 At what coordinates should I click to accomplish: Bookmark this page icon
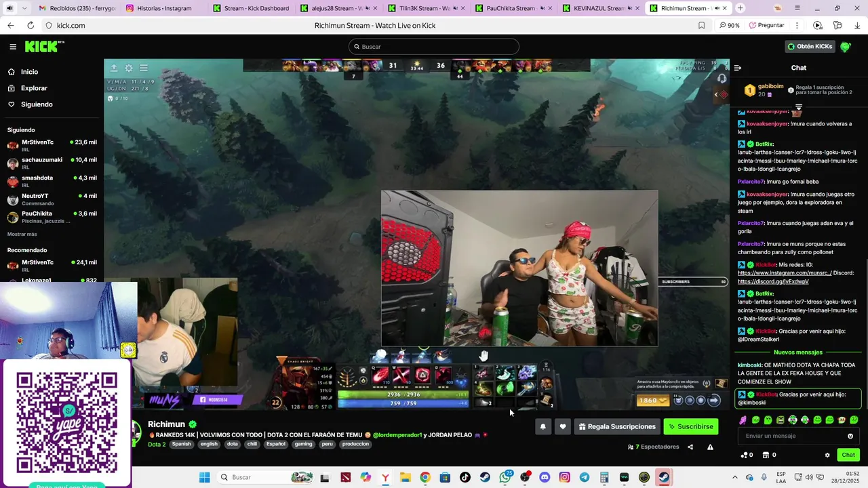(702, 25)
